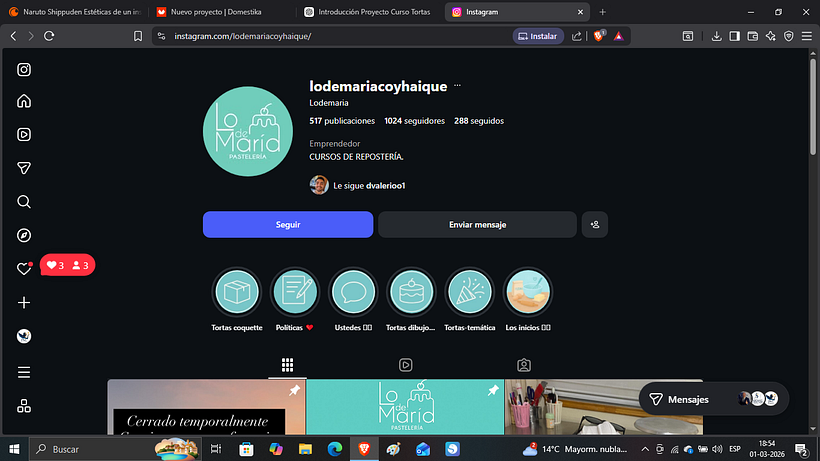Open profile options three-dots next to username

tap(458, 85)
